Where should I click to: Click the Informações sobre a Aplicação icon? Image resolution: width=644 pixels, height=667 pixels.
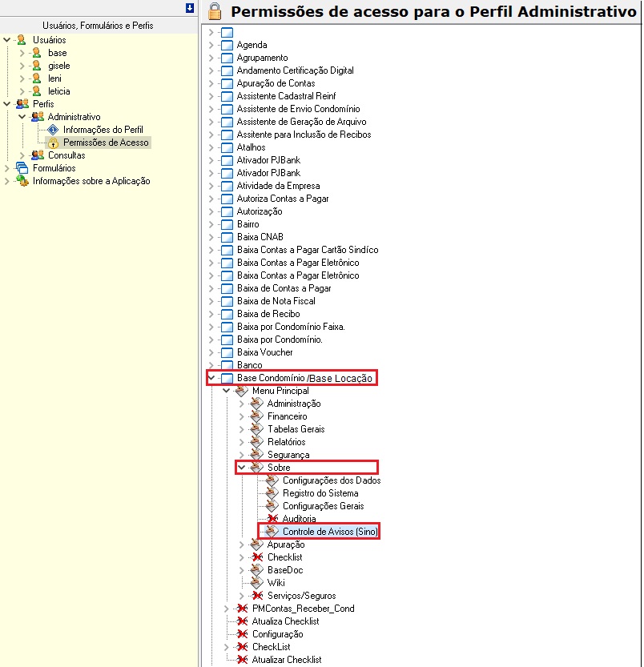[22, 181]
